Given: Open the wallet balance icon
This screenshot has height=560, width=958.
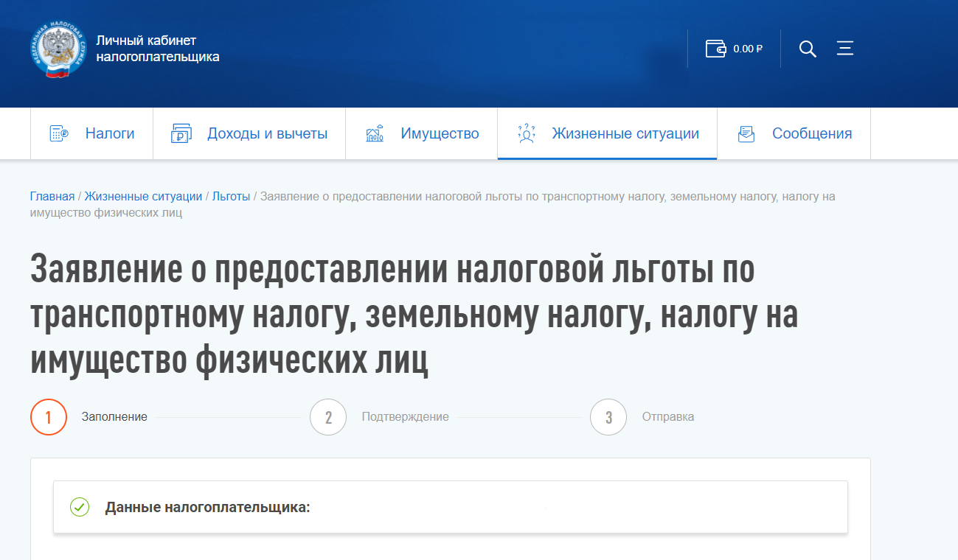Looking at the screenshot, I should (x=715, y=49).
